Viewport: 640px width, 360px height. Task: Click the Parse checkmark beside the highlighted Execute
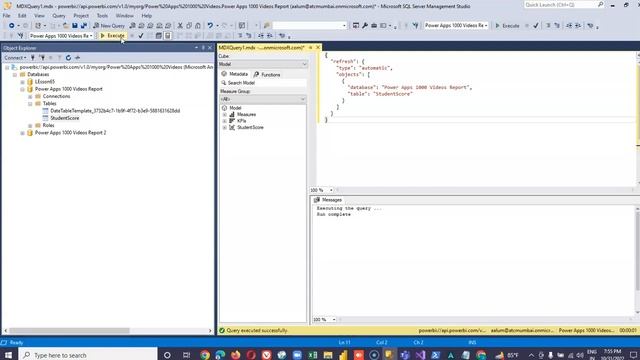coord(141,36)
